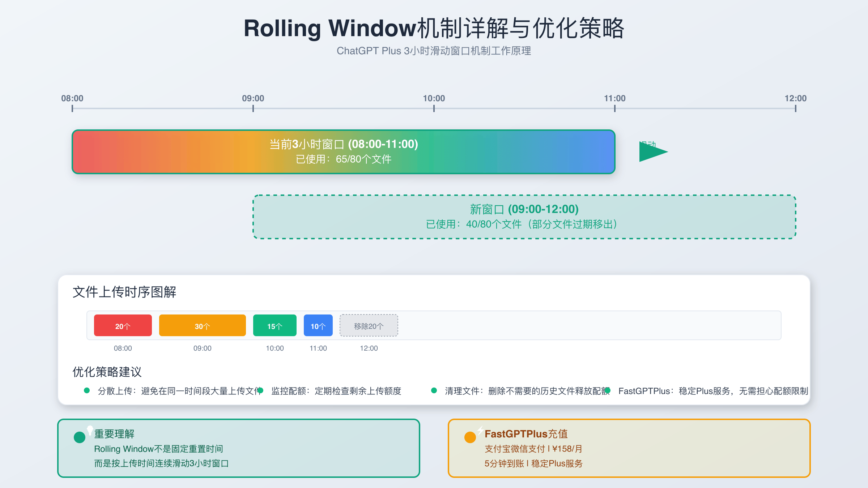This screenshot has width=868, height=488.
Task: Click the tip 清理文件：删除不需要的历史文件释放配额
Action: pyautogui.click(x=527, y=391)
